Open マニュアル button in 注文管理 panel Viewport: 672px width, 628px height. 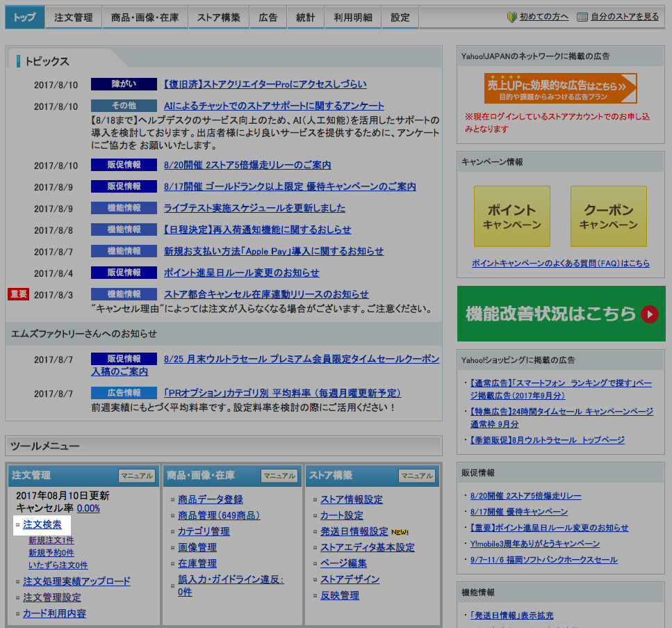[x=137, y=476]
